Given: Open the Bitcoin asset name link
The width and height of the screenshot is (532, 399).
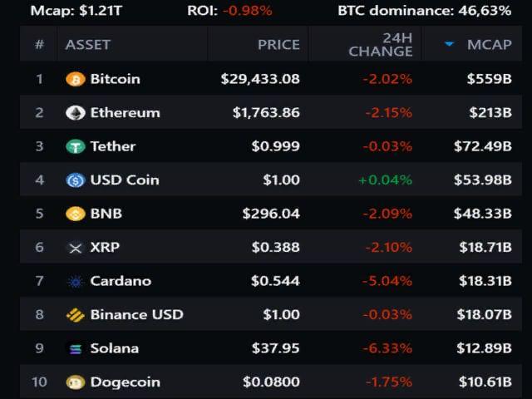Looking at the screenshot, I should click(x=115, y=79).
